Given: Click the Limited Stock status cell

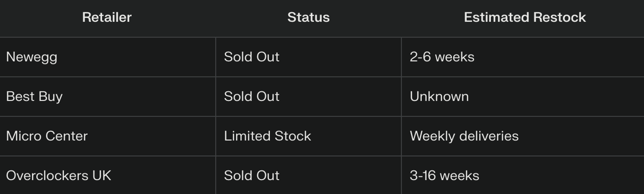Looking at the screenshot, I should 267,136.
